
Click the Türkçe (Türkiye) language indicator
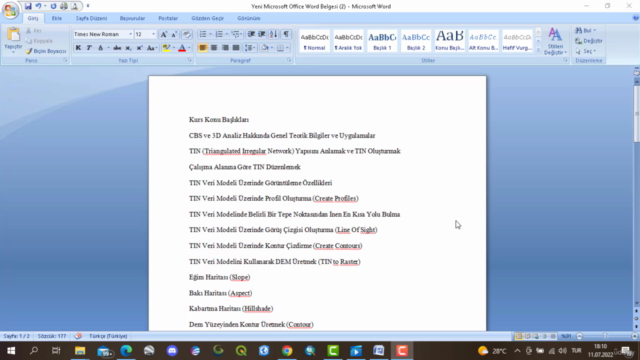pos(108,336)
